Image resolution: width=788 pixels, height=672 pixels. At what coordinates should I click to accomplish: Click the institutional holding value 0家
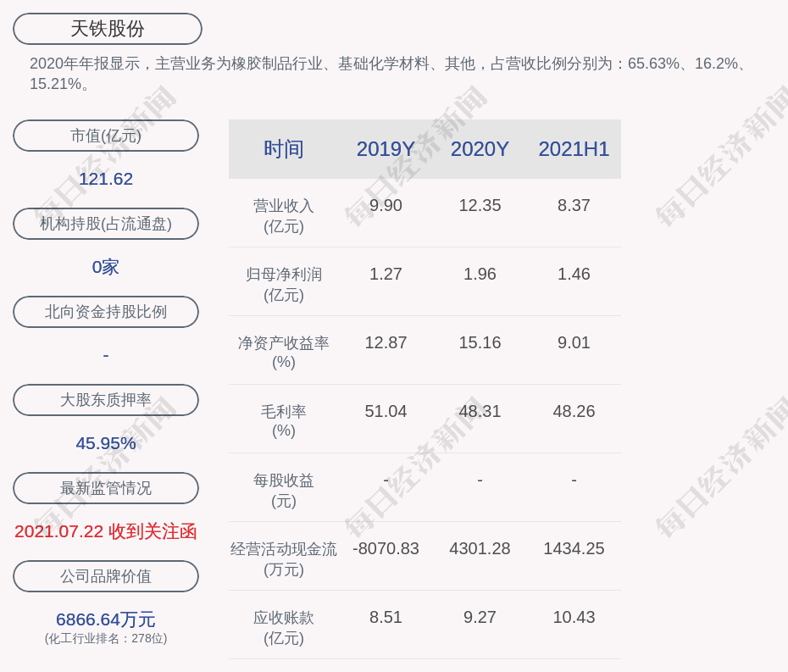point(106,267)
